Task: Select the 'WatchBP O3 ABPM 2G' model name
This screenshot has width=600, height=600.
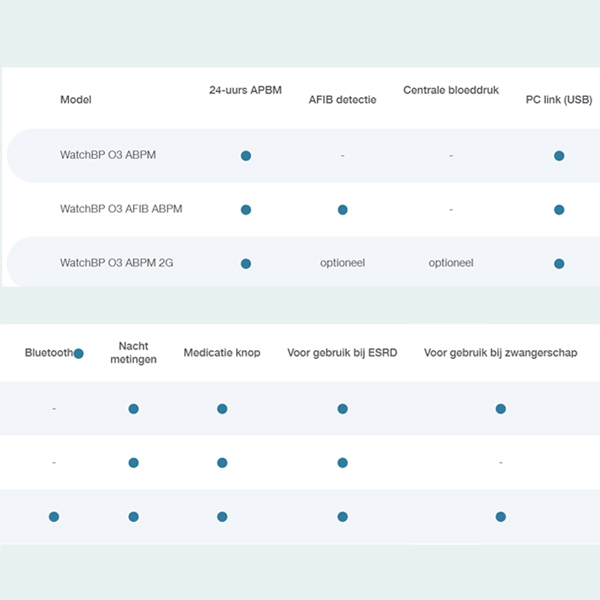Action: [x=116, y=263]
